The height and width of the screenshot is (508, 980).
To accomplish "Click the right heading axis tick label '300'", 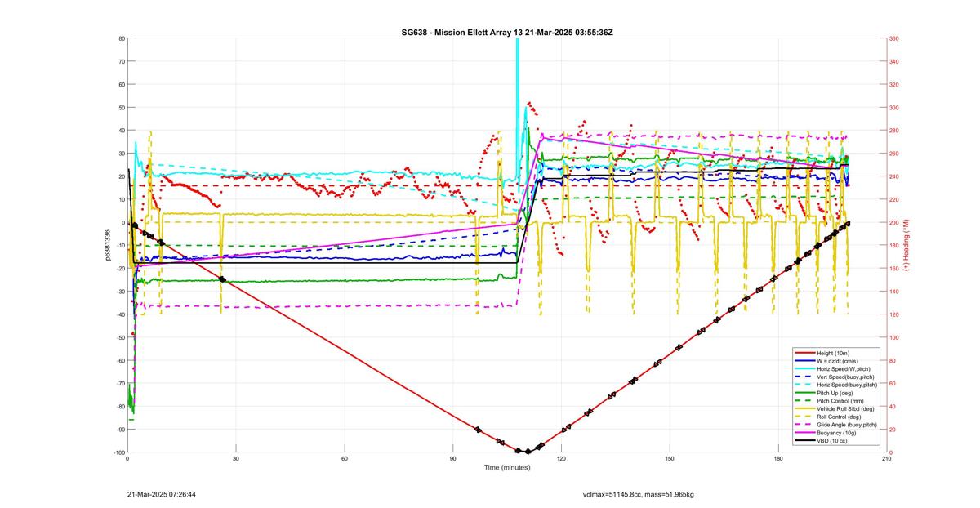I will point(894,108).
